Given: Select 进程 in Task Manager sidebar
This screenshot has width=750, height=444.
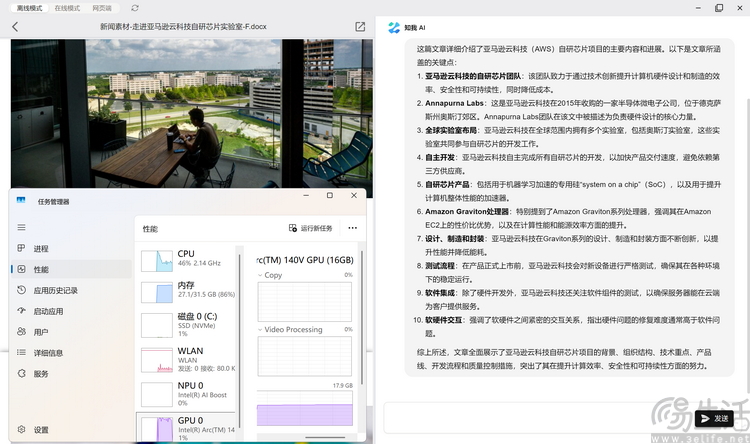Looking at the screenshot, I should pos(71,248).
